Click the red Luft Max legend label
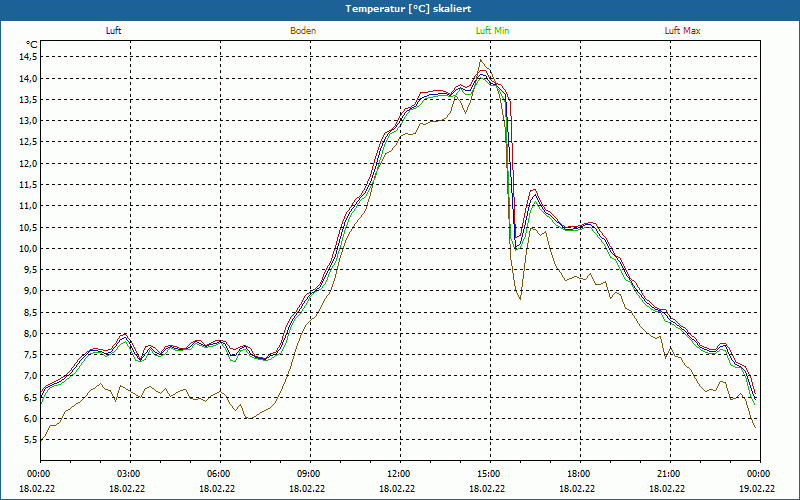Viewport: 800px width, 500px height. coord(682,31)
